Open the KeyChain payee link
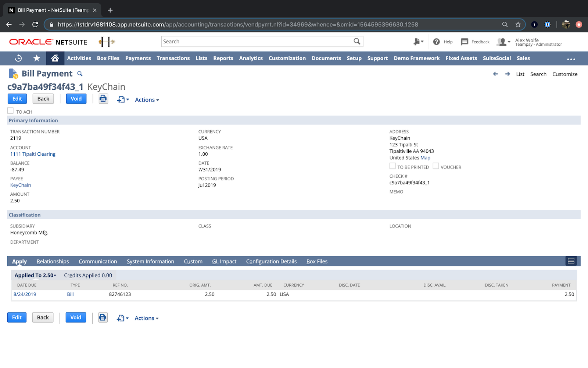 (21, 185)
